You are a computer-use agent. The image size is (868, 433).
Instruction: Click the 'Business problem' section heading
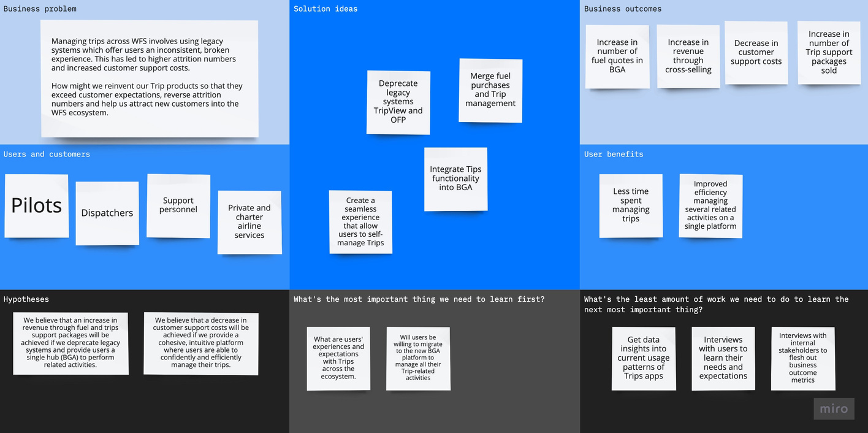pos(40,9)
